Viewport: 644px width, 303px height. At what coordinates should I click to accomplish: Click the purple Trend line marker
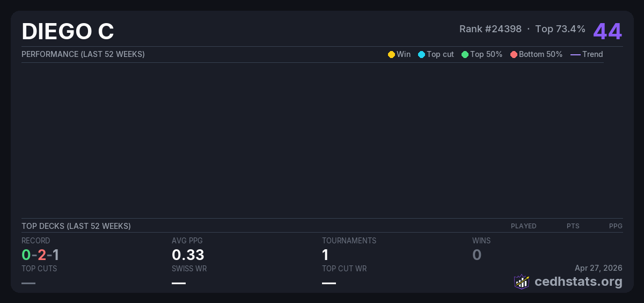(x=575, y=54)
